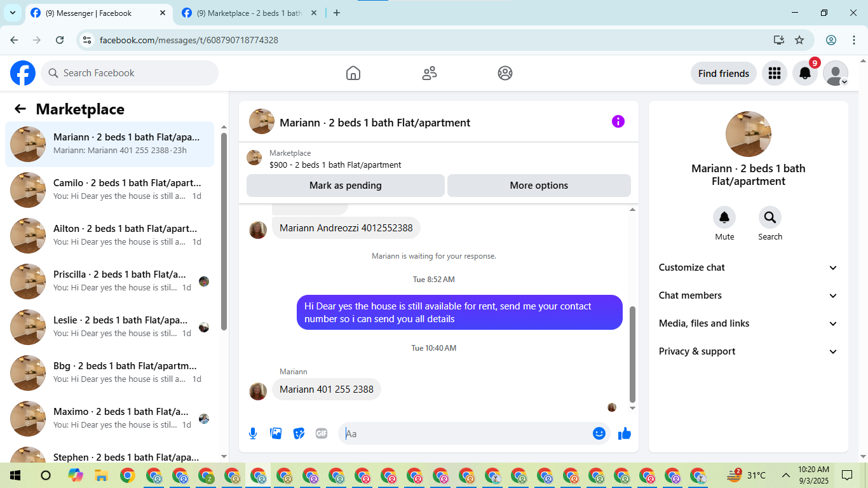Image resolution: width=868 pixels, height=488 pixels.
Task: Mute this chat with bell icon
Action: tap(724, 218)
